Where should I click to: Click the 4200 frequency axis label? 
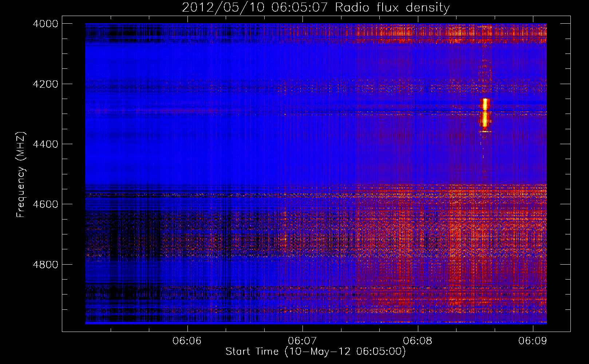[x=46, y=84]
